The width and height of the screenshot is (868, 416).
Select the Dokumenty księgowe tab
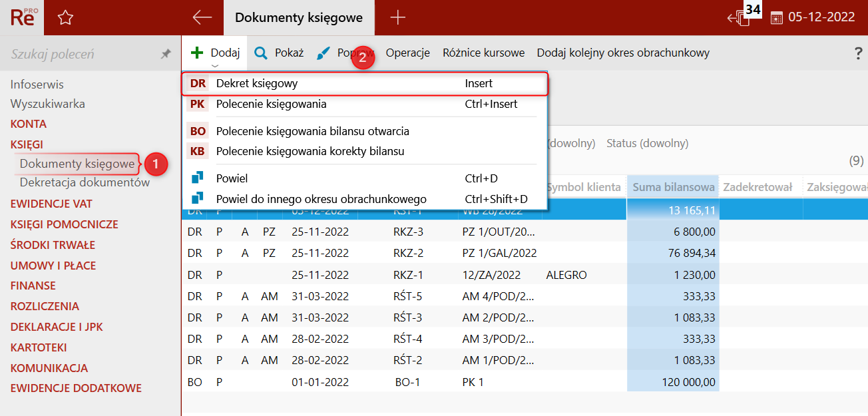click(x=299, y=18)
